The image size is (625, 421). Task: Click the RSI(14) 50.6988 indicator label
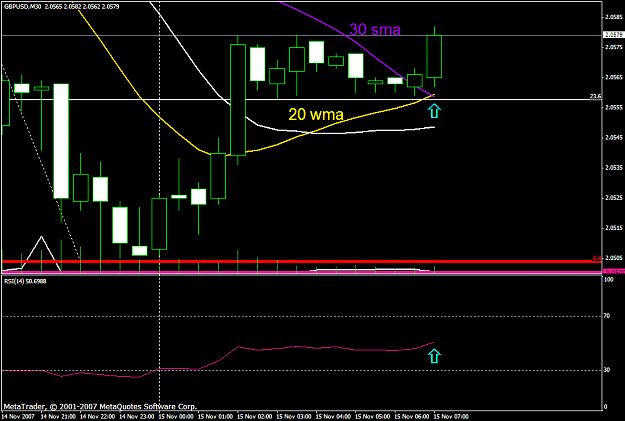[x=25, y=281]
